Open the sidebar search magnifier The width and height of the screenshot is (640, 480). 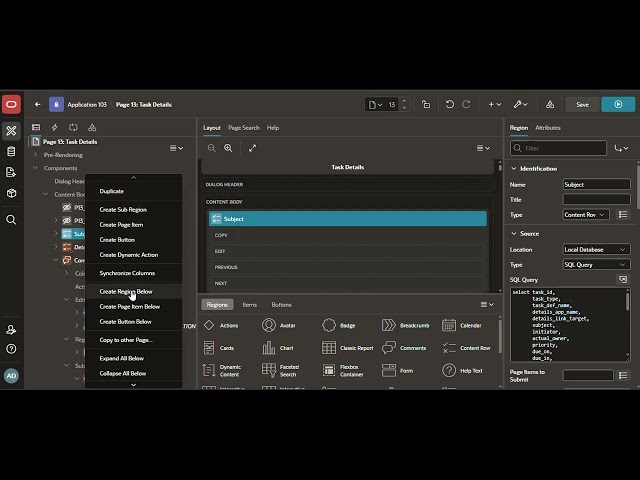pyautogui.click(x=11, y=220)
